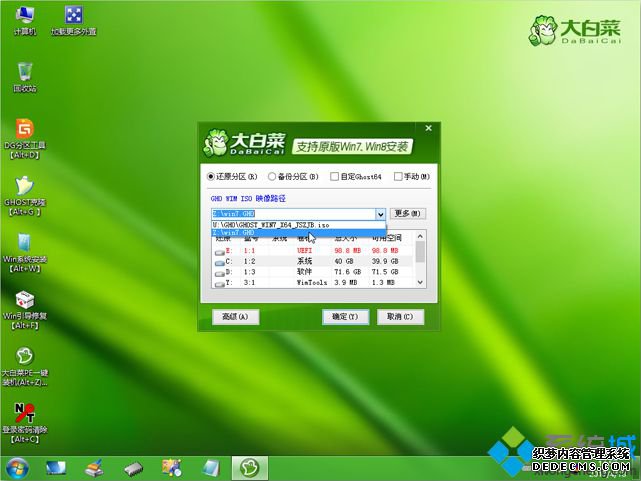Viewport: 641px width, 481px height.
Task: Enable the 手动 (M) checkbox
Action: tap(412, 177)
